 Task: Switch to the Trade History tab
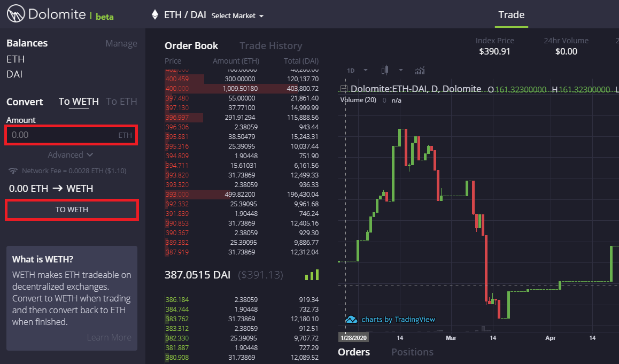pos(271,46)
